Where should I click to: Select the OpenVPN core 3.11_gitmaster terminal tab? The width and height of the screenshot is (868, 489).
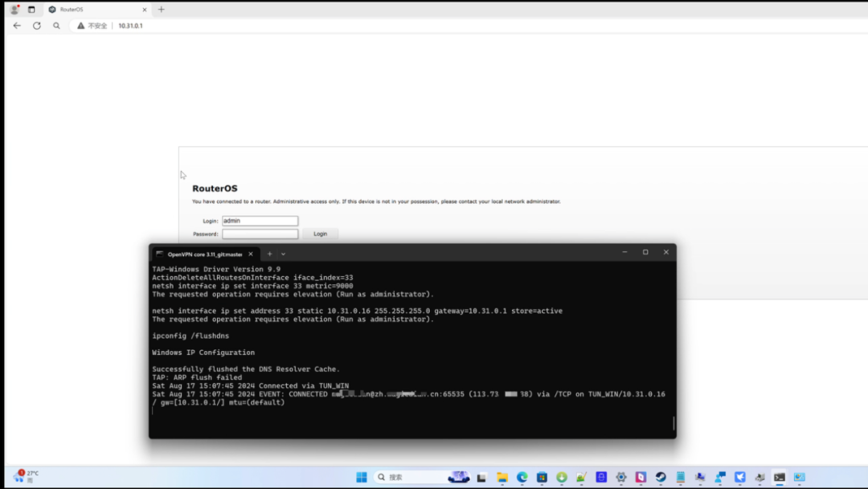coord(205,253)
